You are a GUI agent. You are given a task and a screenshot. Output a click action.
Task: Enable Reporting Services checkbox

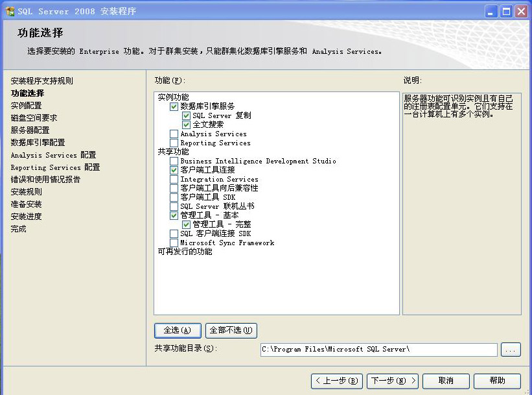(x=174, y=143)
